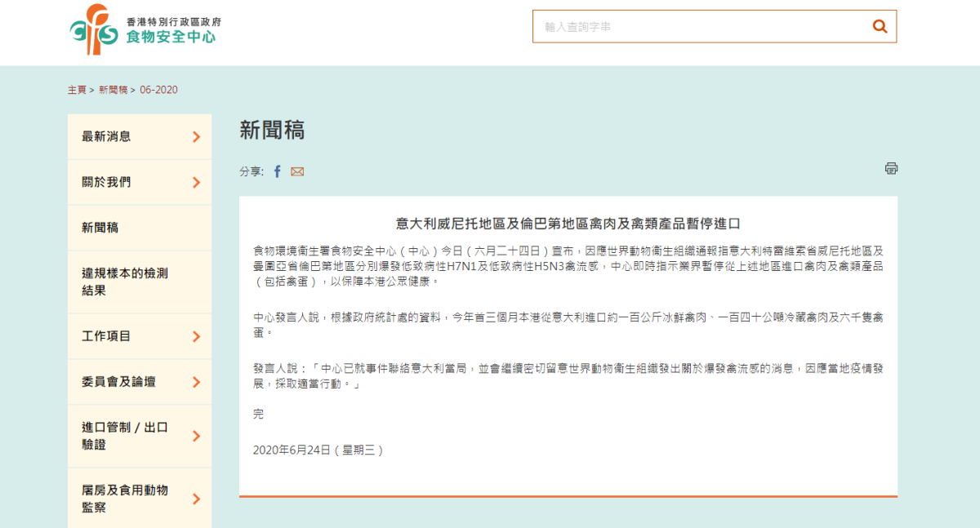Expand 屠房及食用動物監察 chevron arrow

click(x=196, y=499)
